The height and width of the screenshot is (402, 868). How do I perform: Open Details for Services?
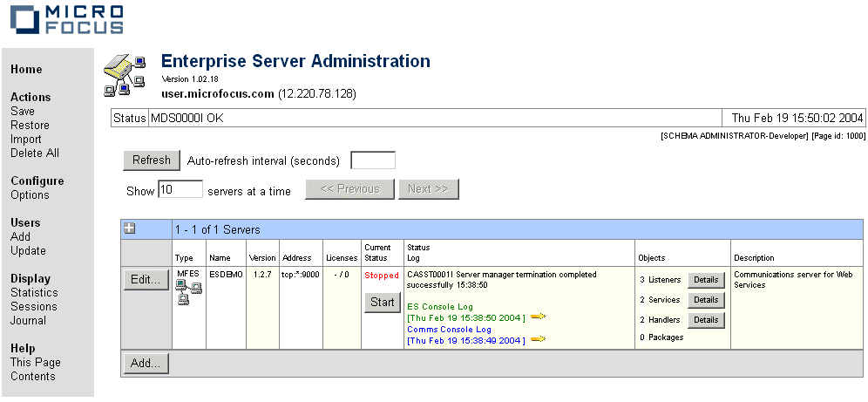coord(707,300)
